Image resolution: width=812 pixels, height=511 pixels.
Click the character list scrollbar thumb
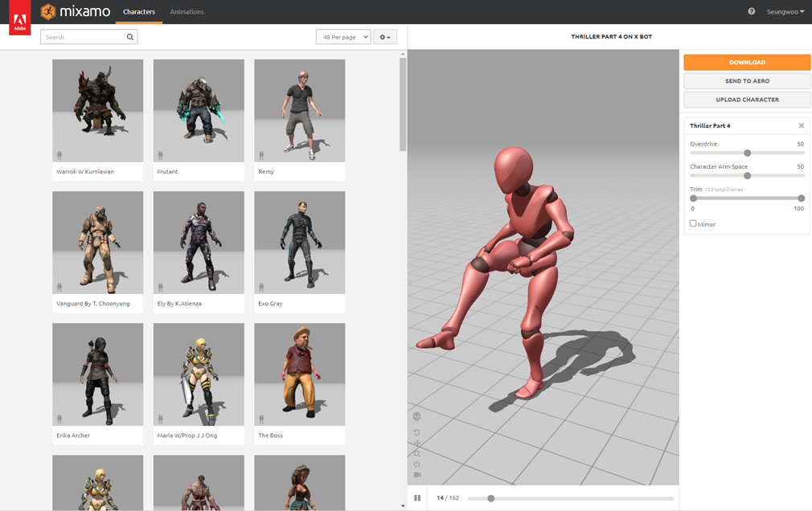click(403, 104)
